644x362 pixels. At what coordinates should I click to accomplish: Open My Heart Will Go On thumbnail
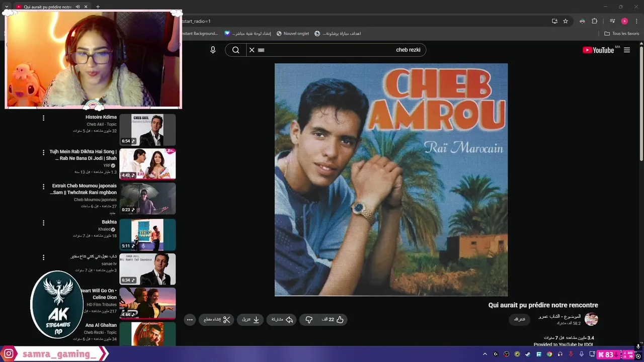147,303
